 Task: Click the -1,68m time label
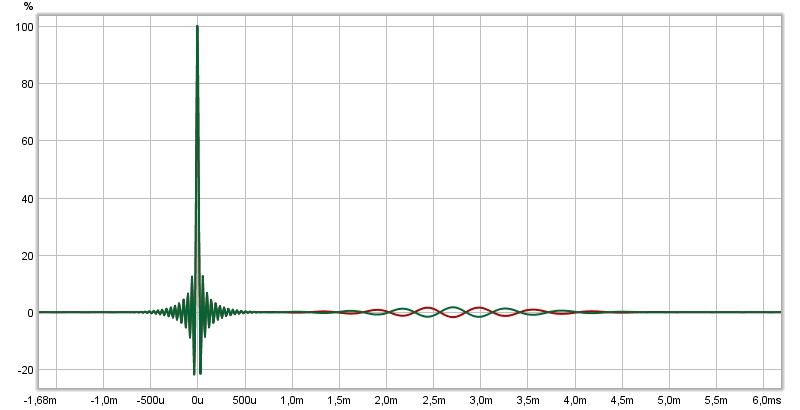(40, 401)
